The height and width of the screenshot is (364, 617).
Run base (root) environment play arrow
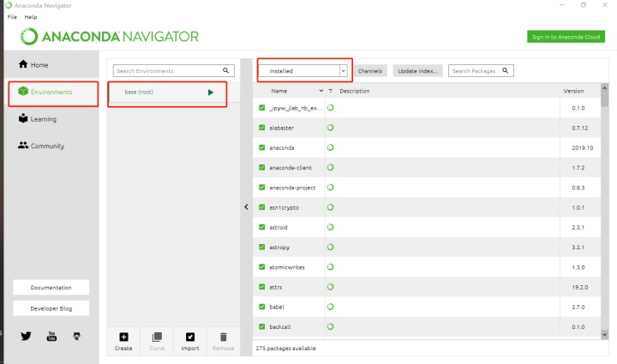(x=211, y=92)
